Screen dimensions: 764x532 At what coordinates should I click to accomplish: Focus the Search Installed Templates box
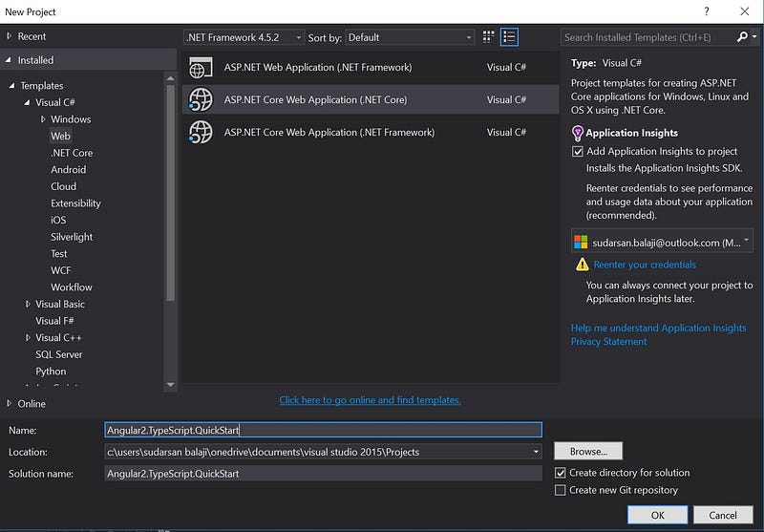648,37
